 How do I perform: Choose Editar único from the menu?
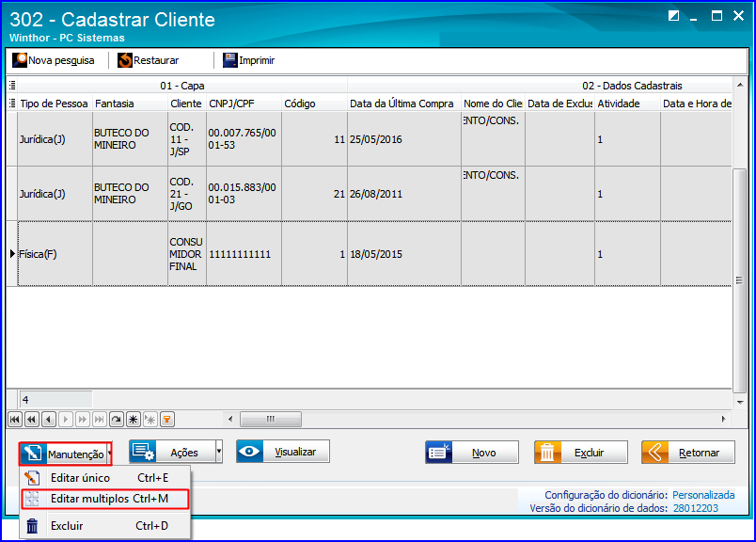tap(105, 478)
